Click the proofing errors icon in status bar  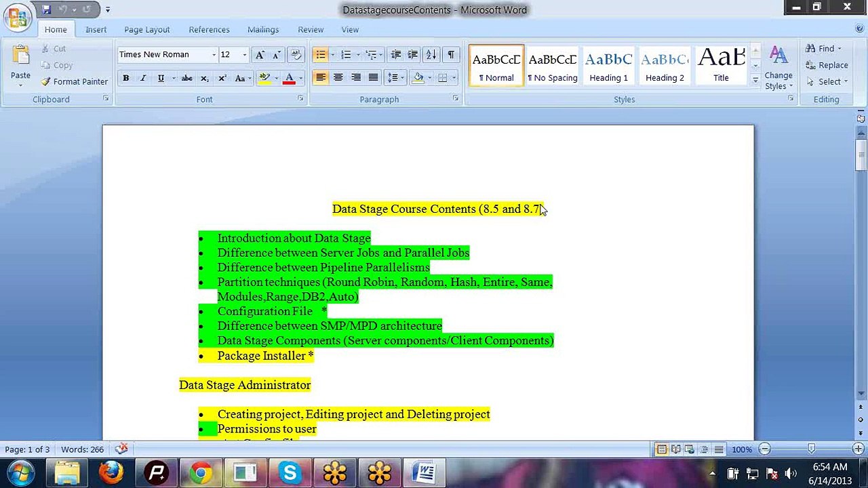tap(122, 449)
